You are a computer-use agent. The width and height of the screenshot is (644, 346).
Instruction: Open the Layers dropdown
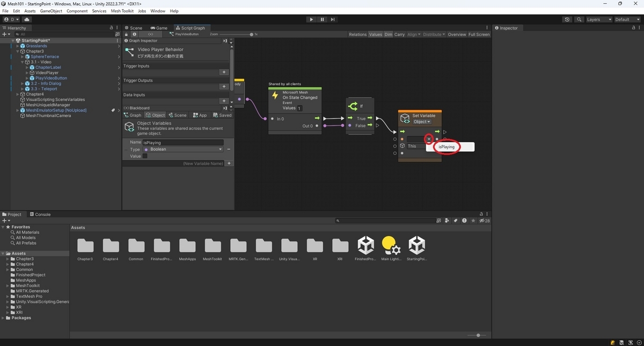[x=599, y=19]
